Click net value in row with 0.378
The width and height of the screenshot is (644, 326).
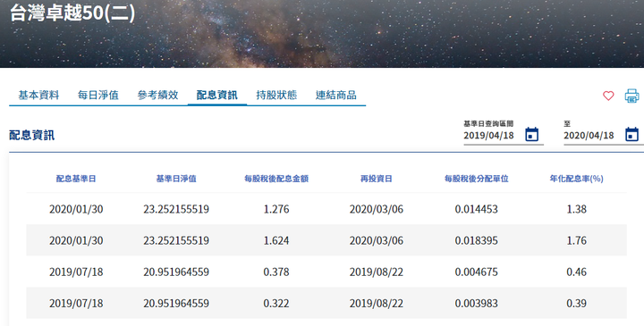click(x=176, y=272)
